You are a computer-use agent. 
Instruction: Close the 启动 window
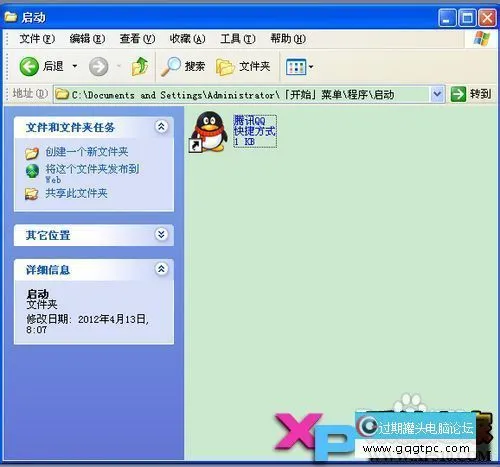coord(487,18)
